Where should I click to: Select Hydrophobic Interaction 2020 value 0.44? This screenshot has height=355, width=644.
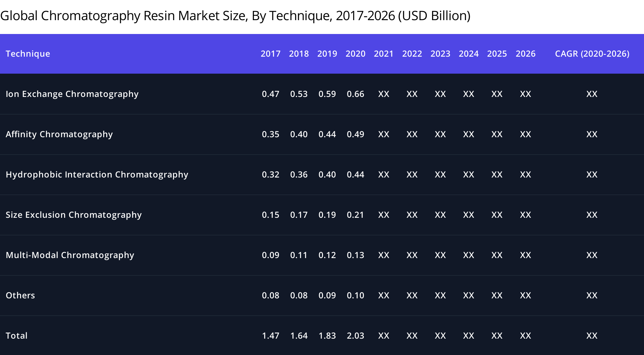355,175
